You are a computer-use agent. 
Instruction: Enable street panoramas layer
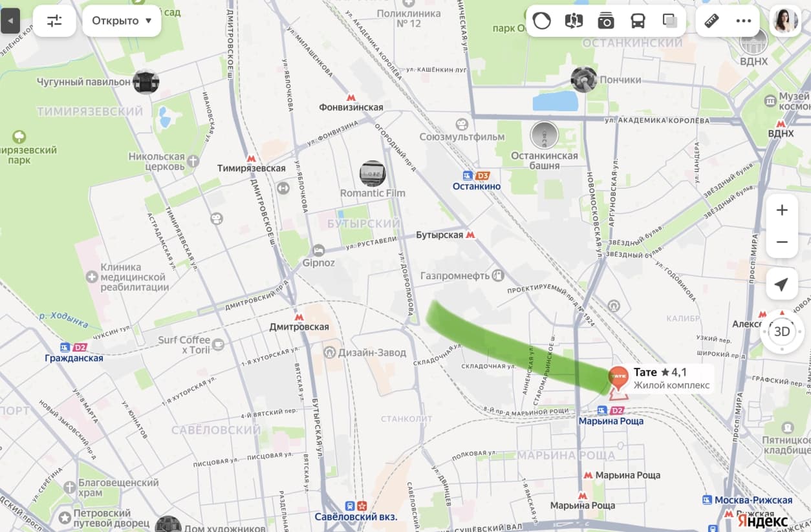coord(574,21)
